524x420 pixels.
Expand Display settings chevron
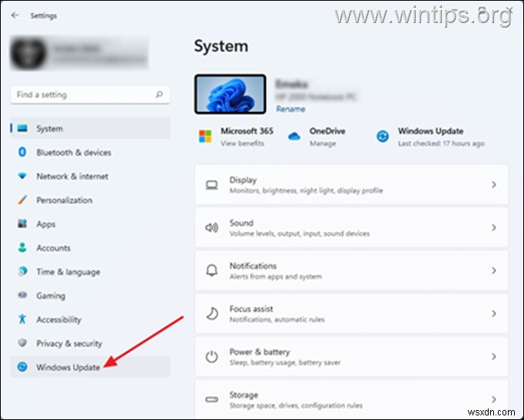coord(493,184)
